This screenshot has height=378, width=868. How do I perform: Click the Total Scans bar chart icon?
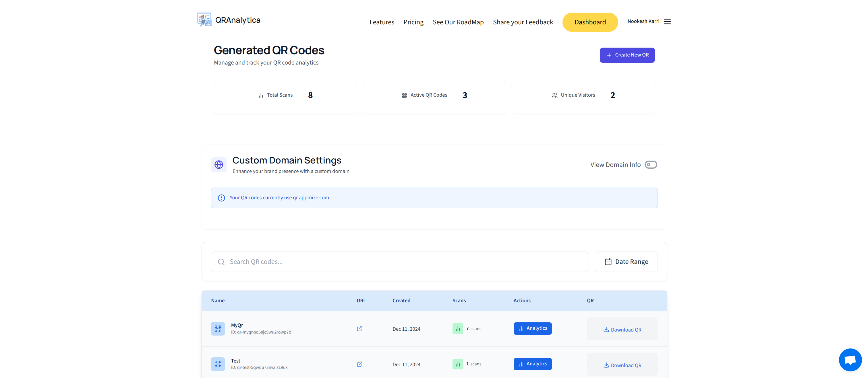point(261,96)
